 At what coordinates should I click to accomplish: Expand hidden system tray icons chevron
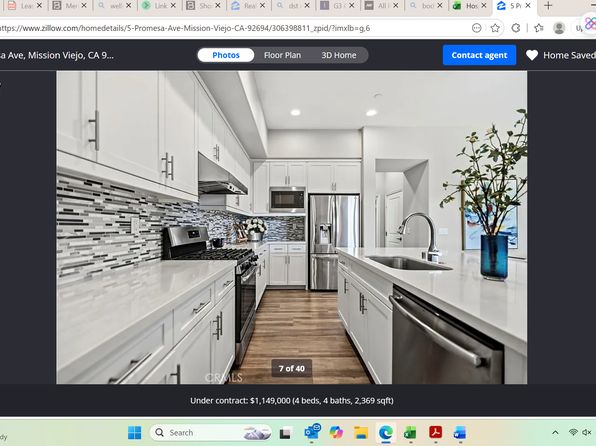[555, 433]
